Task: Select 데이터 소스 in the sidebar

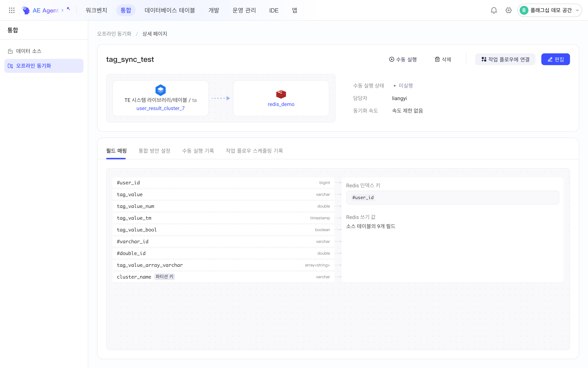Action: tap(44, 51)
